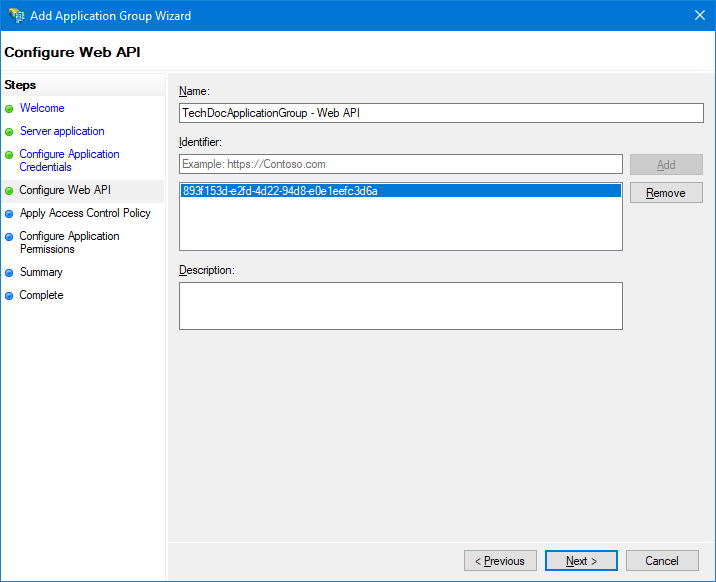Screen dimensions: 716x582
Task: Close the Add Application Group Wizard
Action: point(700,16)
